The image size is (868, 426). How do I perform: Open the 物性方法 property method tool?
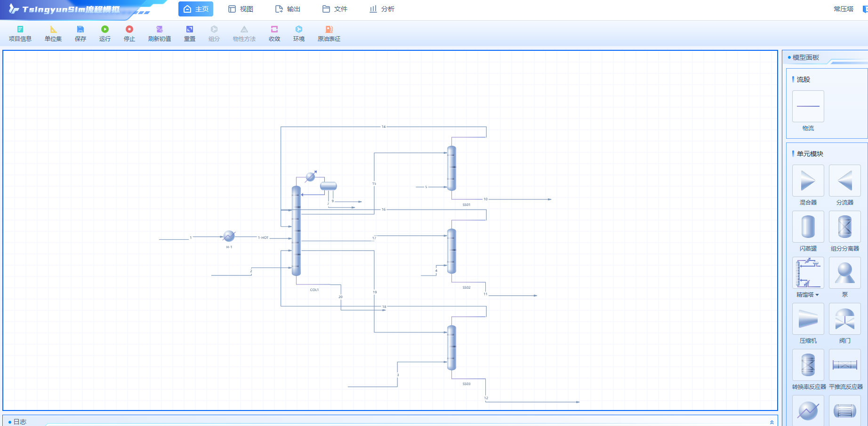click(x=244, y=34)
